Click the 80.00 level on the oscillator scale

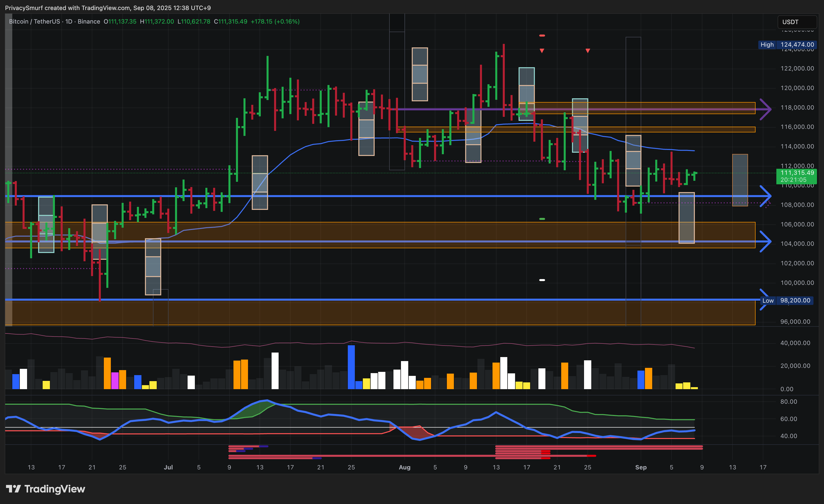point(789,402)
